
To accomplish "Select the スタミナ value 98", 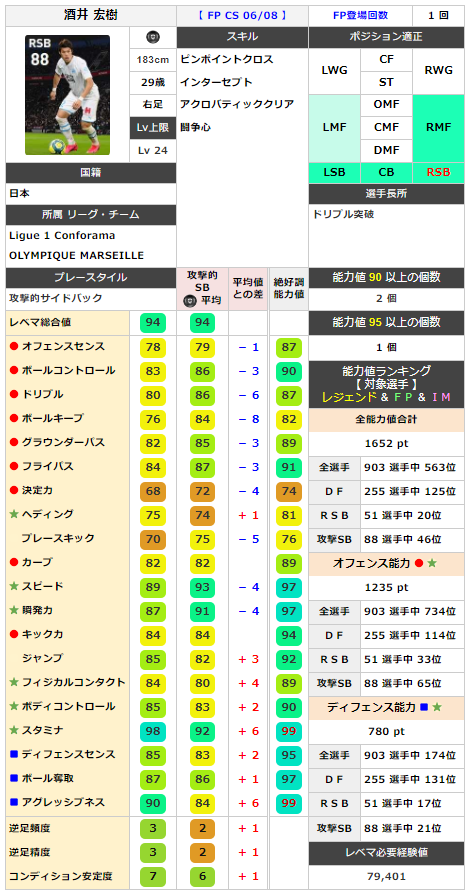I will pos(153,730).
